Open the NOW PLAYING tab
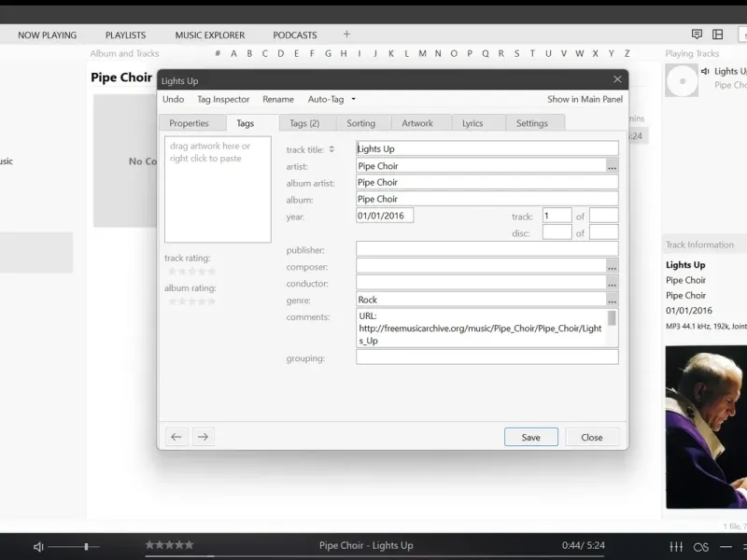The height and width of the screenshot is (560, 747). pyautogui.click(x=48, y=35)
